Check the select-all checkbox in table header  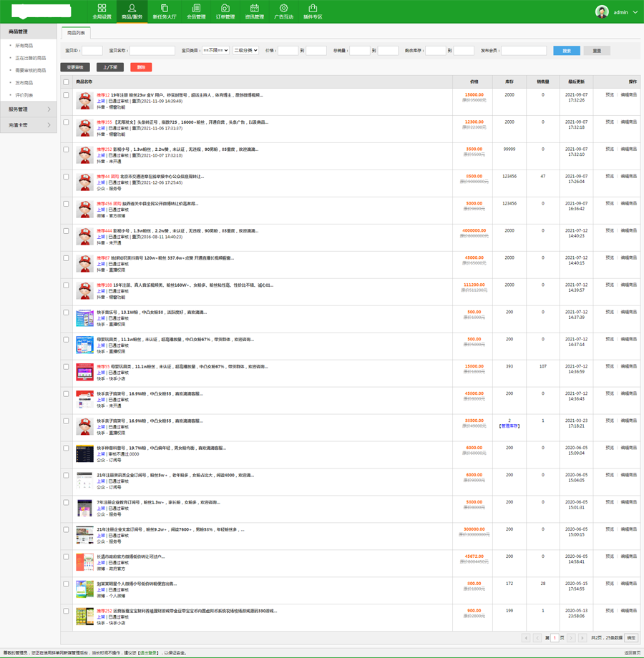click(67, 82)
